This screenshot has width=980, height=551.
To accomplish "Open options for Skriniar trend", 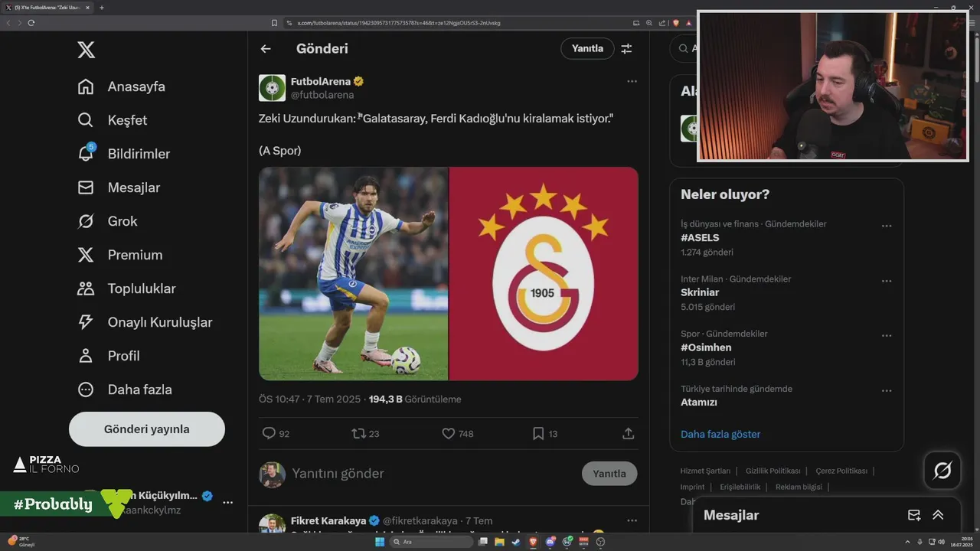I will (887, 281).
